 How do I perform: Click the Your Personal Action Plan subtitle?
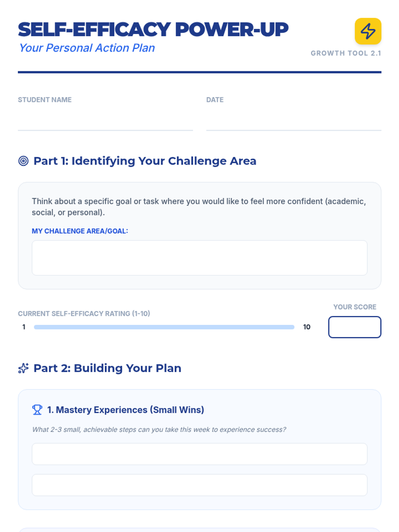(x=87, y=48)
